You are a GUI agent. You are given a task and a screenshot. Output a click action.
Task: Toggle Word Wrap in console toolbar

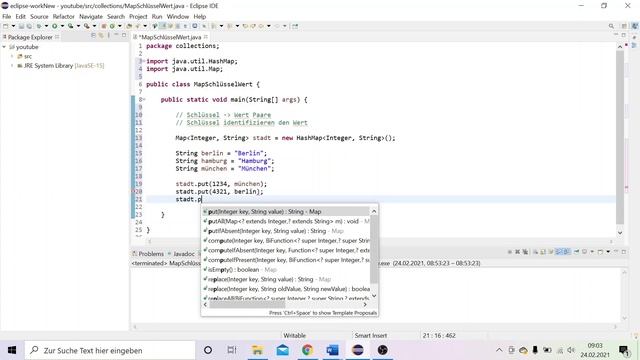coord(551,252)
